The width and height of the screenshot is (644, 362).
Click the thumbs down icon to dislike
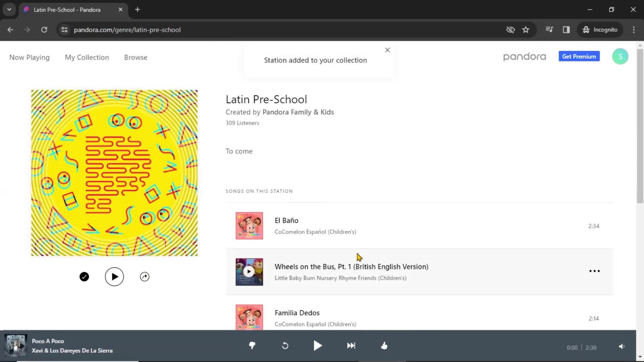coord(252,346)
